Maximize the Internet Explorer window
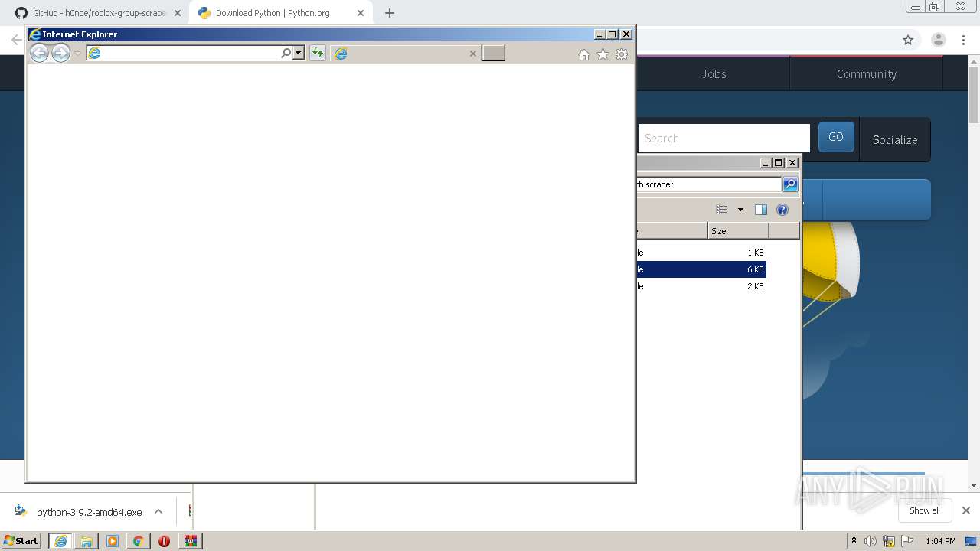Image resolution: width=980 pixels, height=551 pixels. coord(612,34)
